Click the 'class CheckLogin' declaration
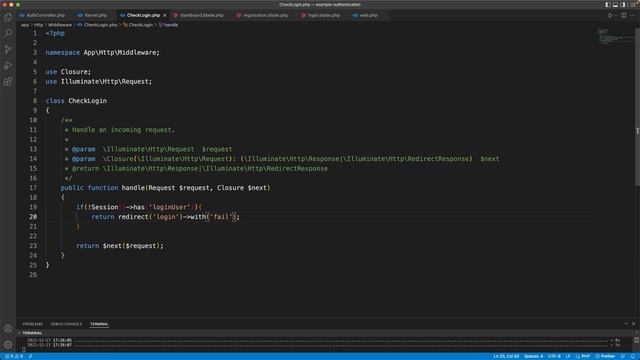 pos(76,100)
